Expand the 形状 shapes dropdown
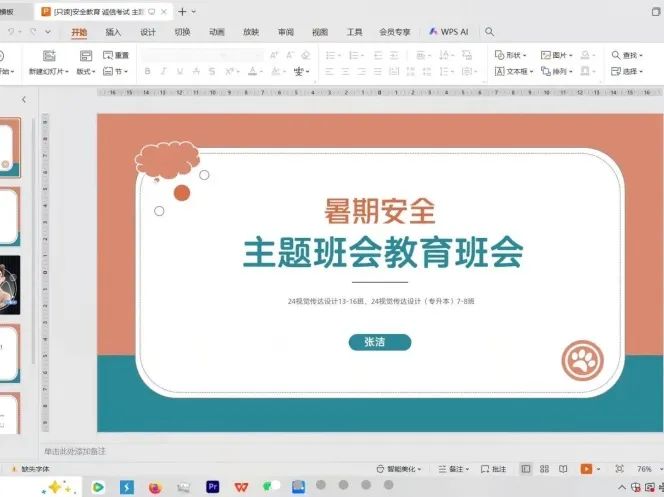 [x=511, y=55]
